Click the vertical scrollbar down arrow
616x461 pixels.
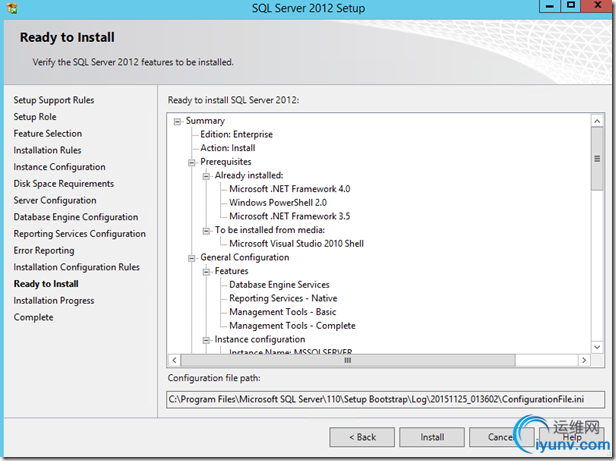tap(597, 347)
